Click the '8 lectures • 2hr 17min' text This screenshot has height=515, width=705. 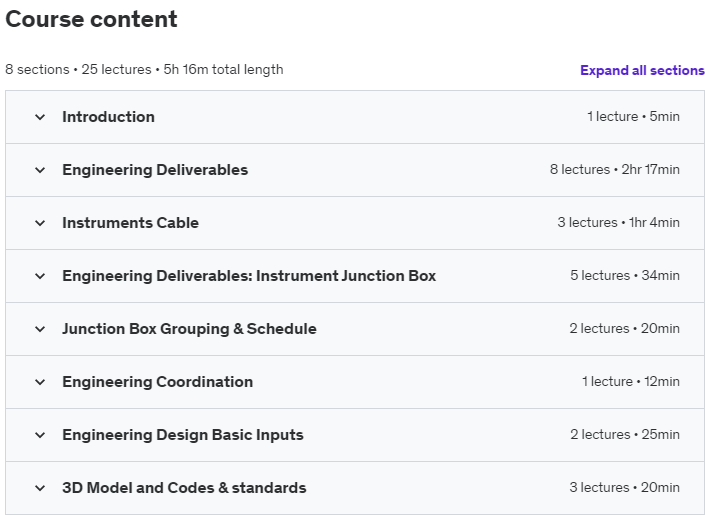[615, 170]
